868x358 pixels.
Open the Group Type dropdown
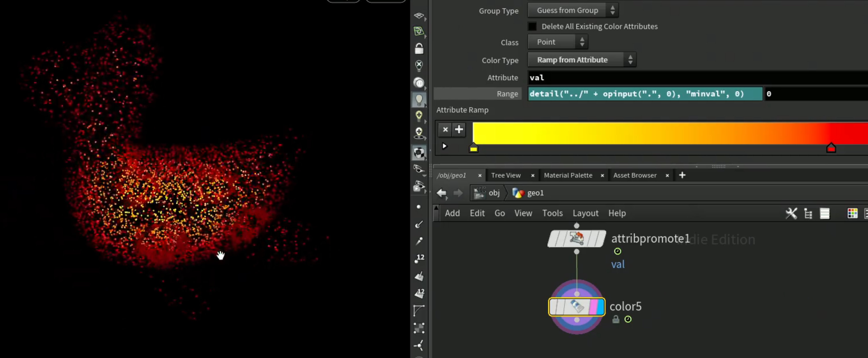point(573,10)
